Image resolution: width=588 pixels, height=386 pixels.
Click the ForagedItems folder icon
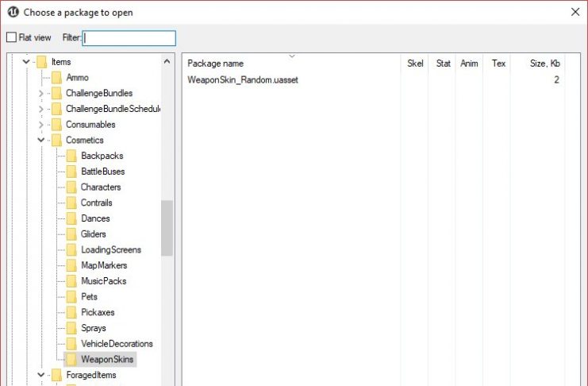(x=56, y=375)
